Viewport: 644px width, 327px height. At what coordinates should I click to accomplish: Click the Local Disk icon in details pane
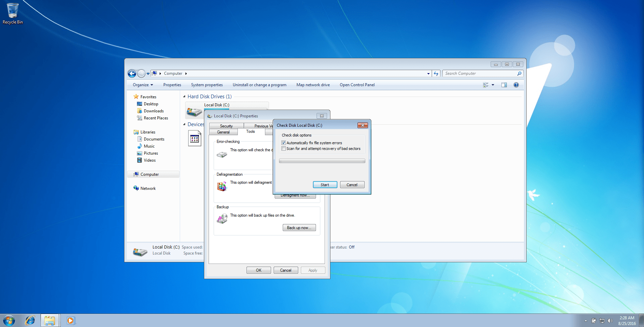point(140,252)
